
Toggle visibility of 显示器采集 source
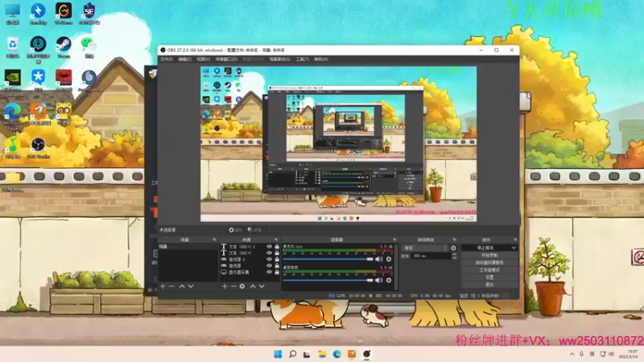pyautogui.click(x=270, y=272)
